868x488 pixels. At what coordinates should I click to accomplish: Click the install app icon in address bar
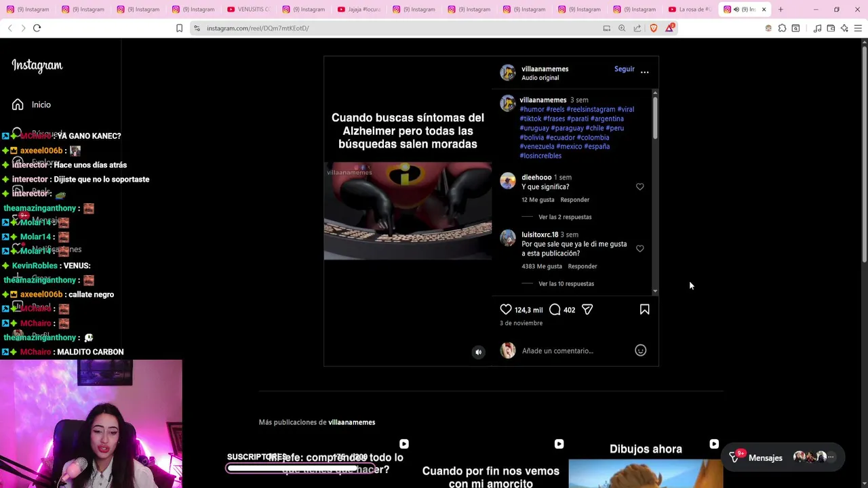(x=607, y=28)
